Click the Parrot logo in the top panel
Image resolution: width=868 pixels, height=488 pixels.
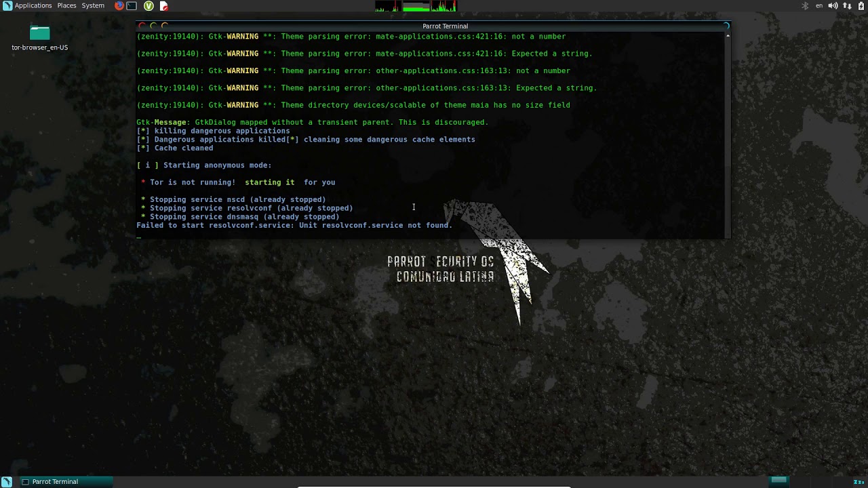(7, 5)
